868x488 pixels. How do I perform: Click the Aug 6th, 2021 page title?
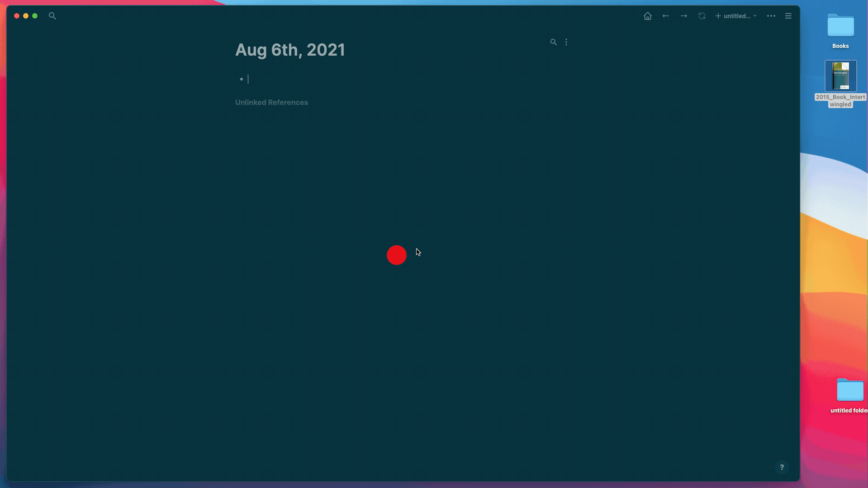[x=290, y=50]
